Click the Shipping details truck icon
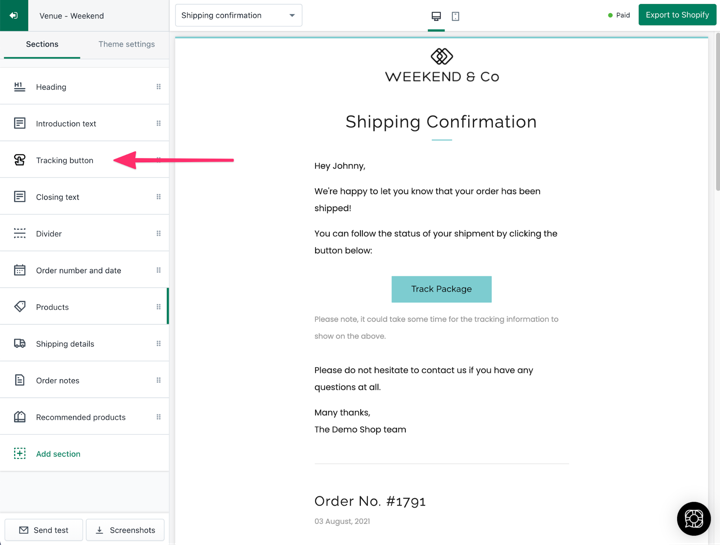The width and height of the screenshot is (720, 545). pyautogui.click(x=20, y=343)
